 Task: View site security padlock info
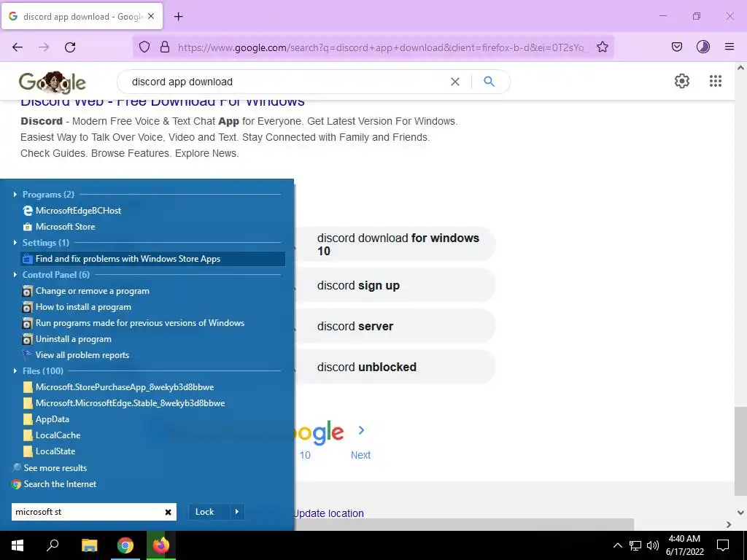165,47
